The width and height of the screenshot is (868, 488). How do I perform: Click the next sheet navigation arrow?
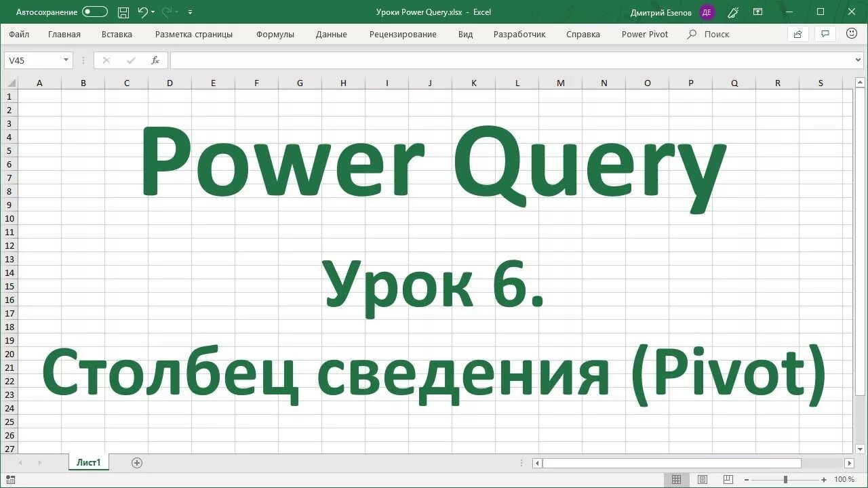(40, 463)
